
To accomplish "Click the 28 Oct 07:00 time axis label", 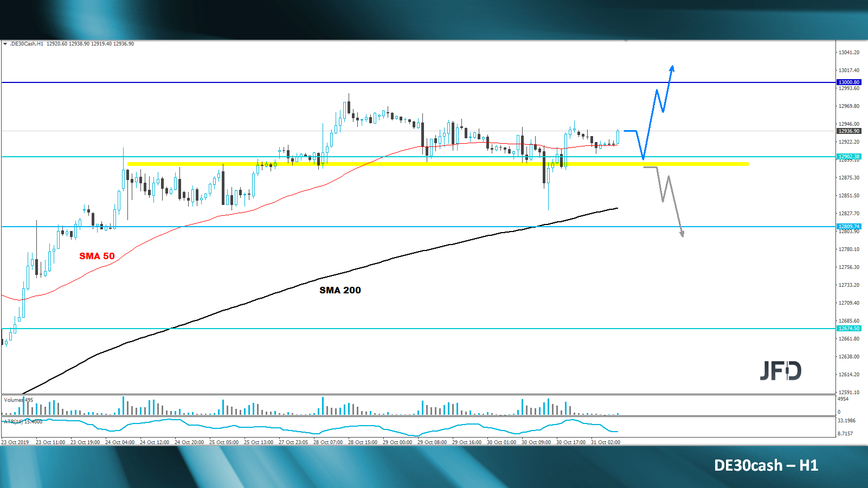I will pyautogui.click(x=327, y=442).
